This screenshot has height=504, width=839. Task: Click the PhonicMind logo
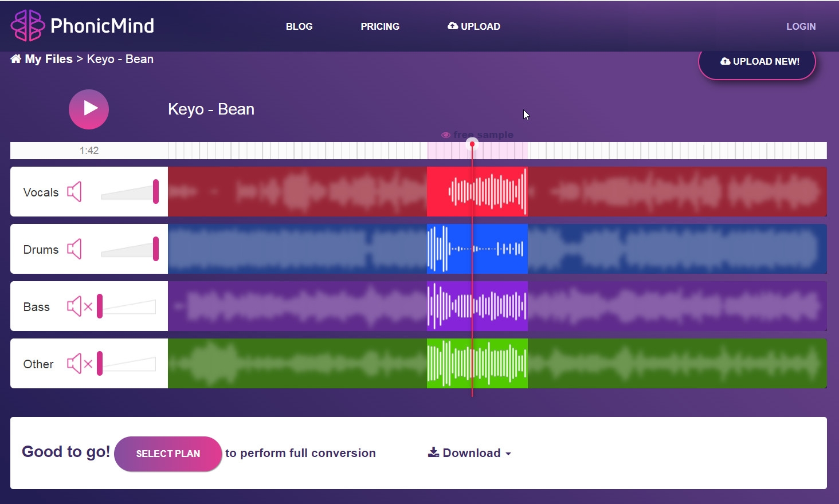83,25
